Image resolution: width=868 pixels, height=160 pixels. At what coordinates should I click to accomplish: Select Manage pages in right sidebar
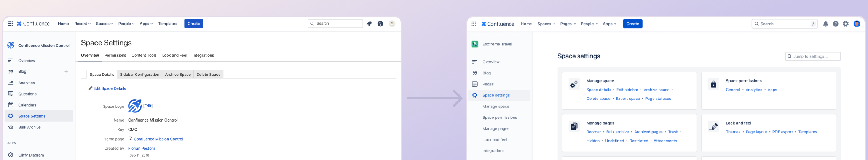coord(496,129)
